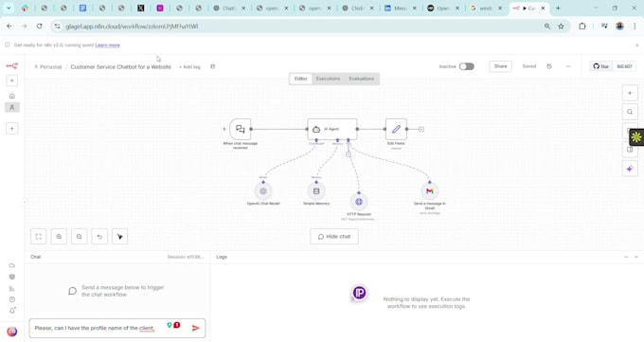Switch to the Executions tab
Screen dimensions: 644x342
coord(328,79)
